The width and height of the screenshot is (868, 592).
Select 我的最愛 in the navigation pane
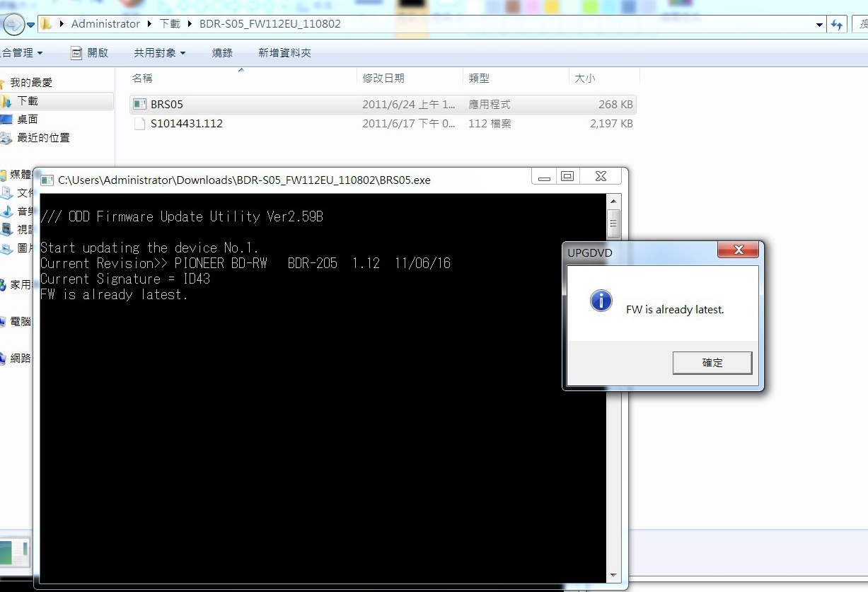(30, 83)
